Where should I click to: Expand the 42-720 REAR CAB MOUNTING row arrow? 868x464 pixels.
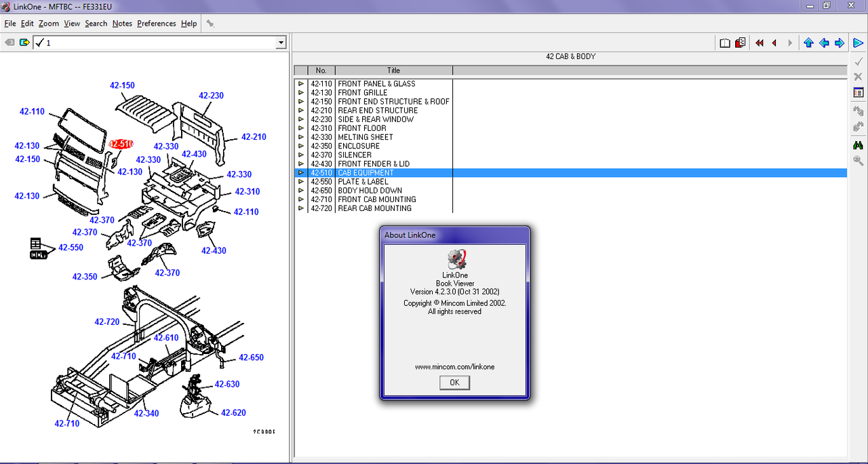(x=300, y=208)
